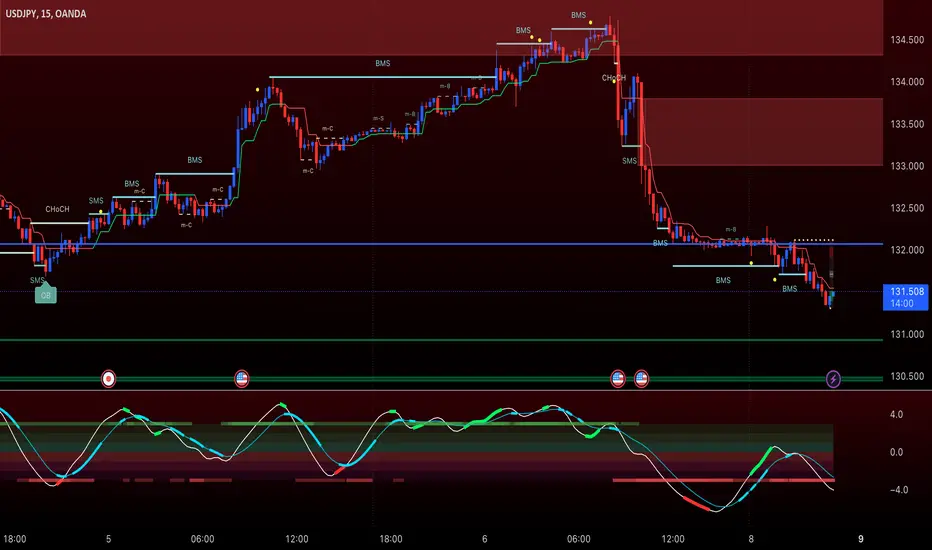Click the 4.0 oscillator scale value
This screenshot has height=550, width=932.
[896, 414]
